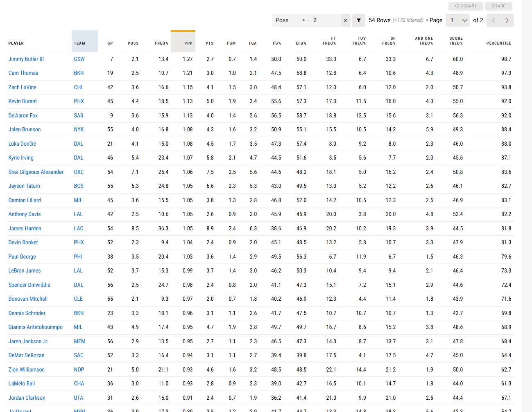Go to next page arrow
This screenshot has width=532, height=412.
[x=507, y=20]
